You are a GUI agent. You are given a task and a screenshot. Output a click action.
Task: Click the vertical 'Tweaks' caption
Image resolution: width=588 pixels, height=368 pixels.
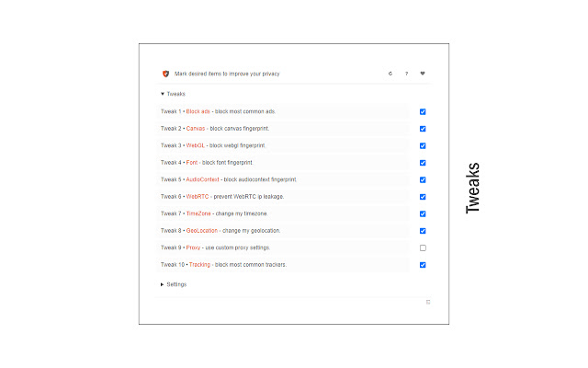click(x=472, y=188)
